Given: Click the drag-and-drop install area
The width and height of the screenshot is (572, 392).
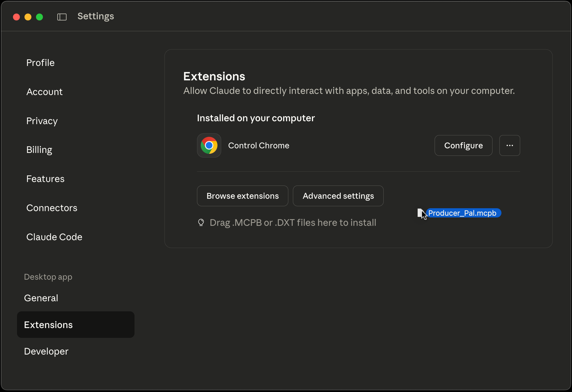Looking at the screenshot, I should (293, 222).
